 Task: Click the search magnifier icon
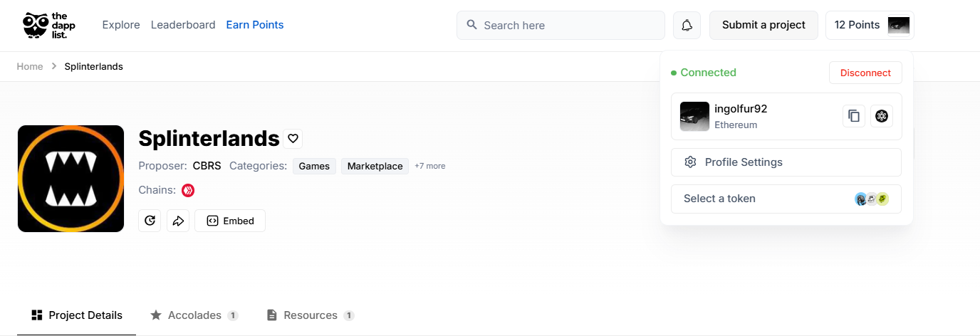[x=471, y=25]
